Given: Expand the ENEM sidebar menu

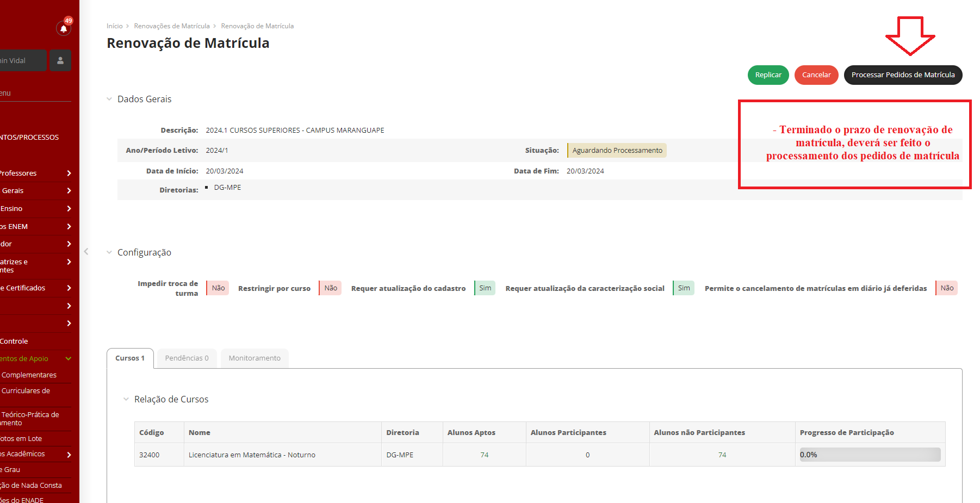Looking at the screenshot, I should click(x=35, y=226).
